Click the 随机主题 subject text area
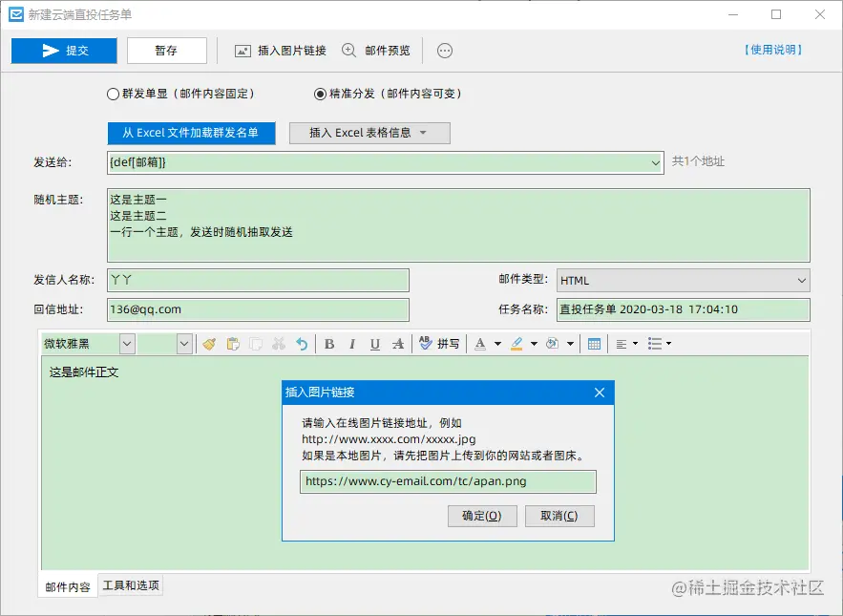843x616 pixels. tap(458, 224)
